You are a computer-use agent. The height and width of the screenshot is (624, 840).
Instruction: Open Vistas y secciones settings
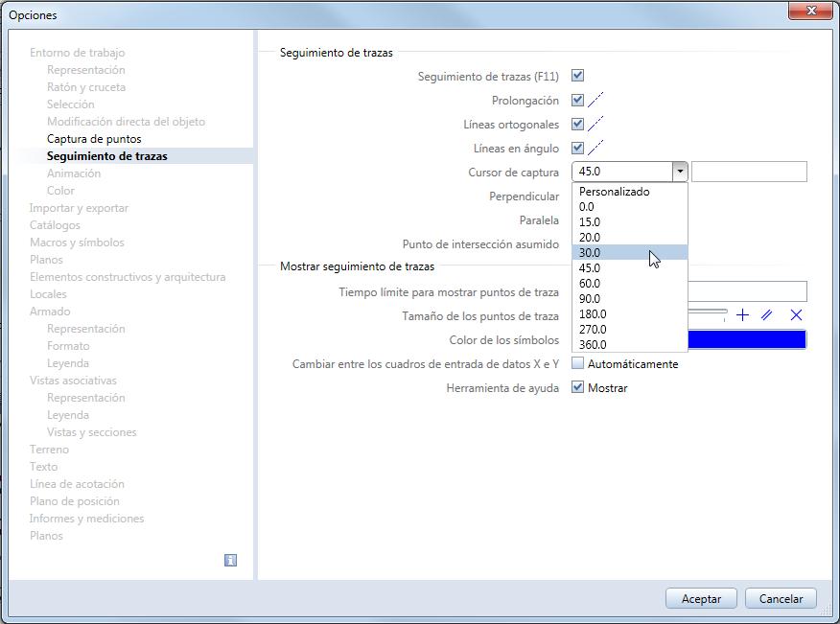tap(92, 431)
